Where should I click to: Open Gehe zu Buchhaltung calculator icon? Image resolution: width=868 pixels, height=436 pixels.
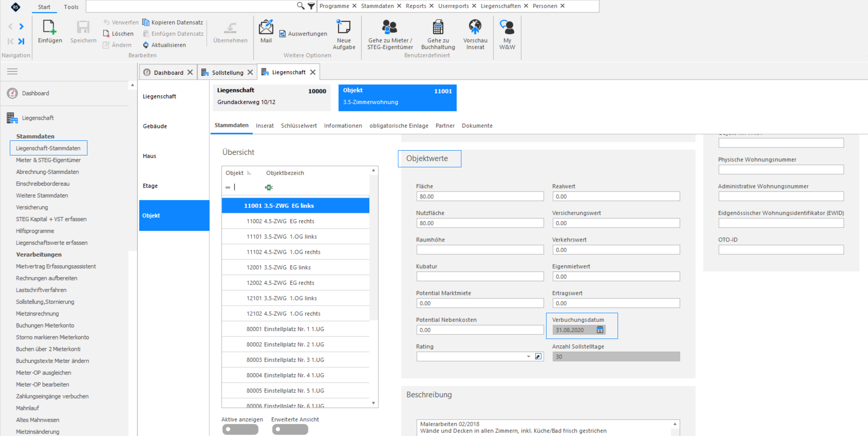(438, 27)
